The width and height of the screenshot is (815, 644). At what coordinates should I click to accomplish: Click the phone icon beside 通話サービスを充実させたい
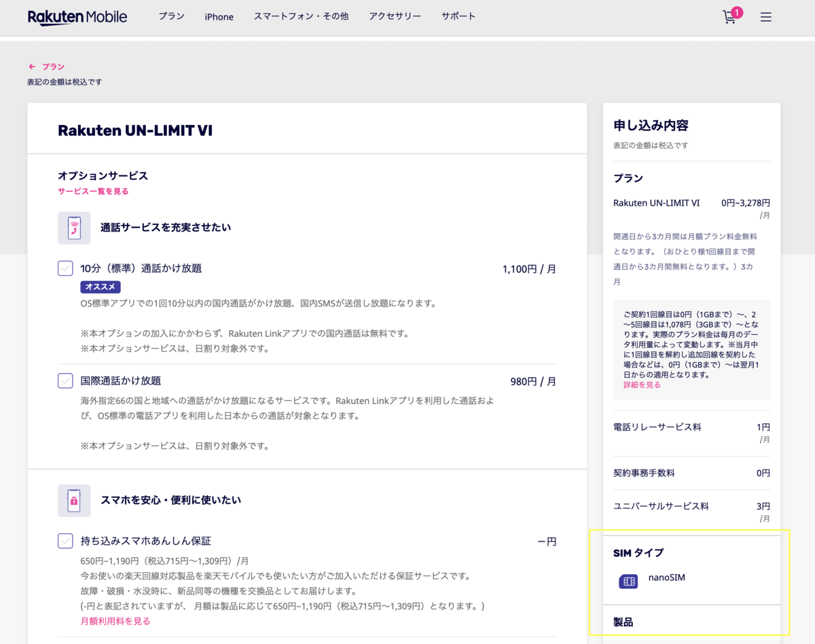pyautogui.click(x=74, y=228)
